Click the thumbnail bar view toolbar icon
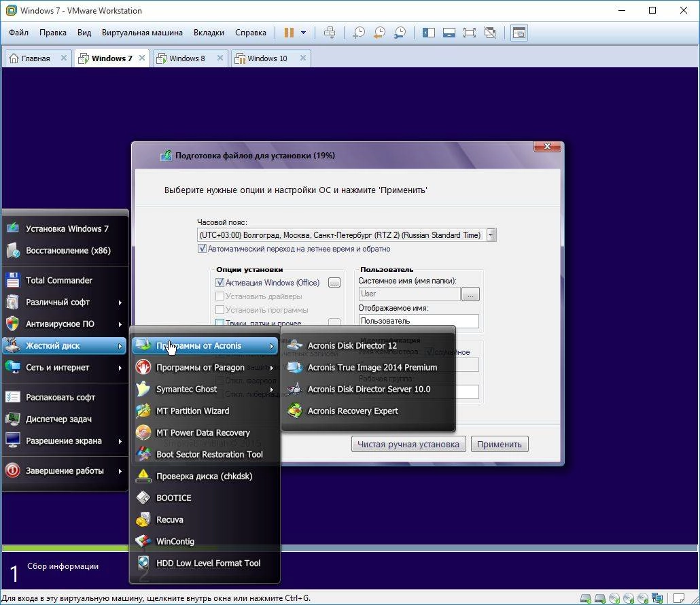 click(x=449, y=33)
